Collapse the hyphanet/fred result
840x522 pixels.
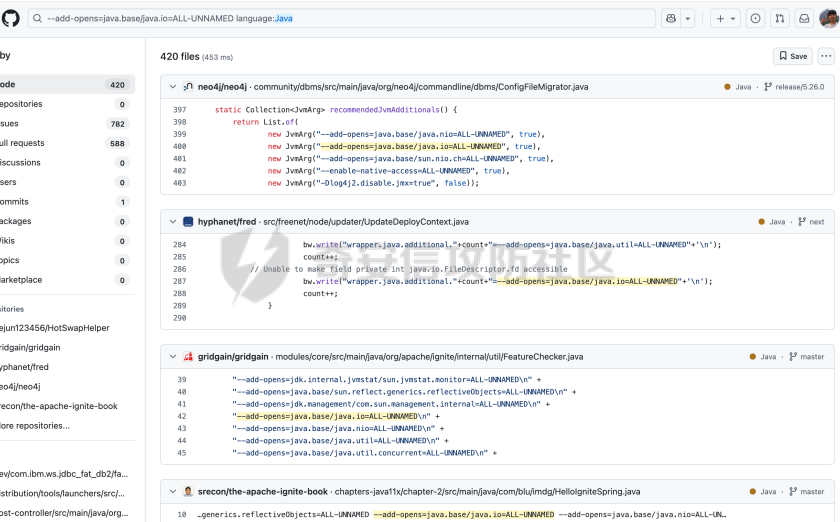tap(172, 222)
